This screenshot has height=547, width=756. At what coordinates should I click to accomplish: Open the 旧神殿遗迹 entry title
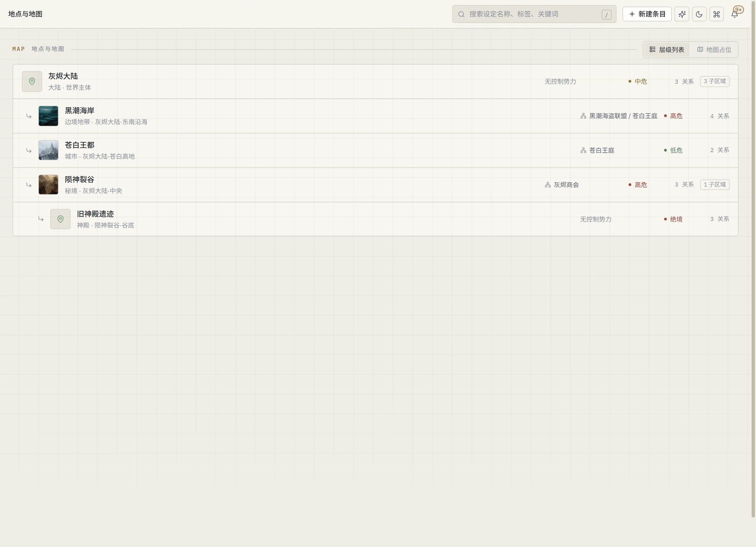point(95,214)
